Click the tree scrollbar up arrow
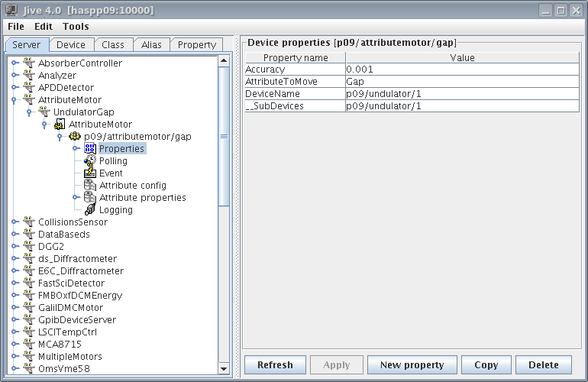This screenshot has height=382, width=588. coord(224,60)
